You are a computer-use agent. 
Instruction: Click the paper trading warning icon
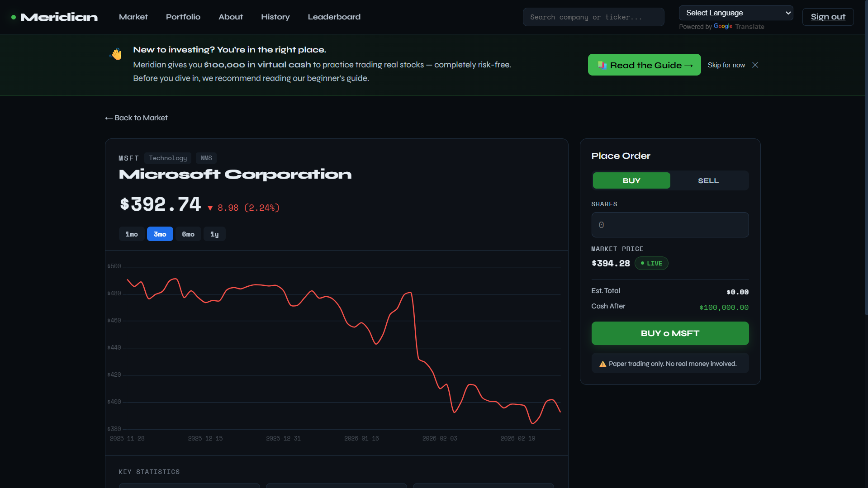[x=602, y=364]
